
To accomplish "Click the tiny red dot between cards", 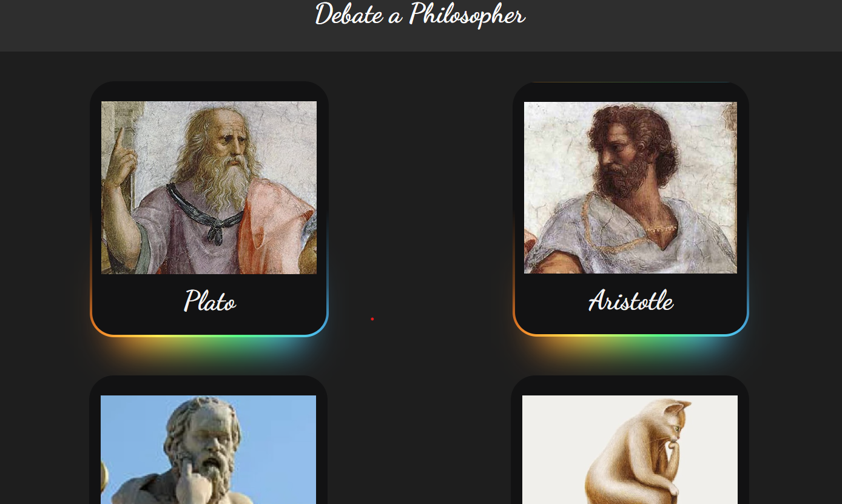I will coord(372,319).
